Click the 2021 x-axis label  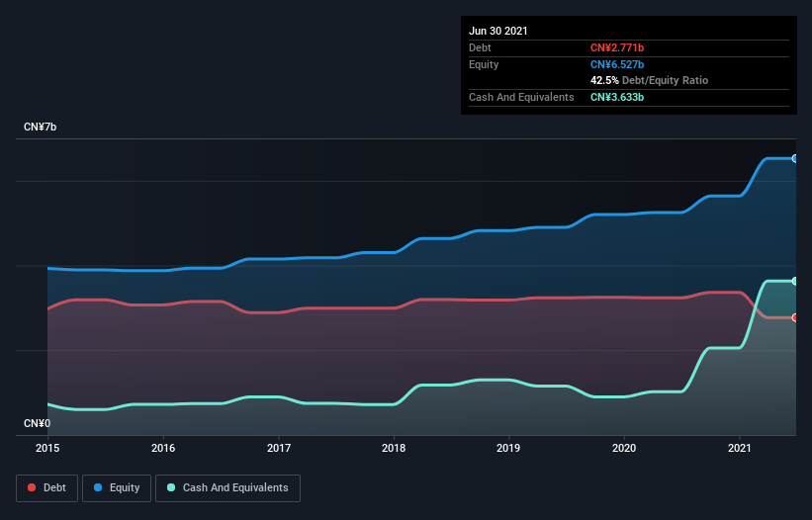(740, 448)
